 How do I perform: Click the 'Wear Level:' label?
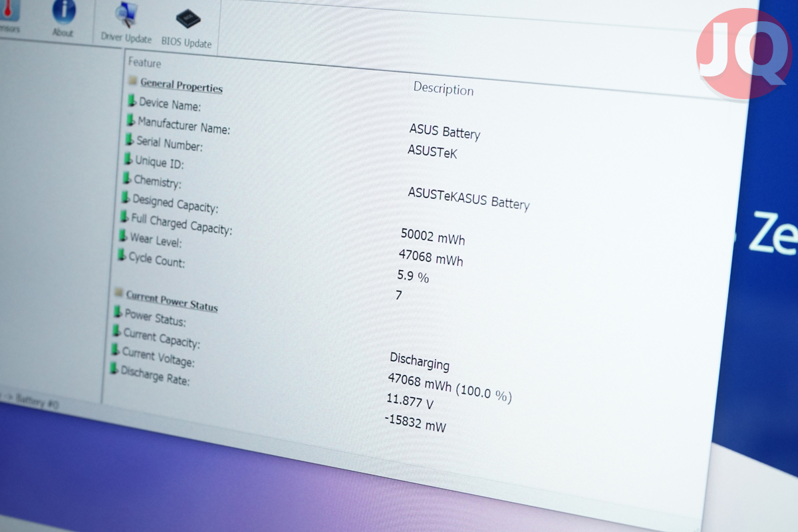pos(156,239)
